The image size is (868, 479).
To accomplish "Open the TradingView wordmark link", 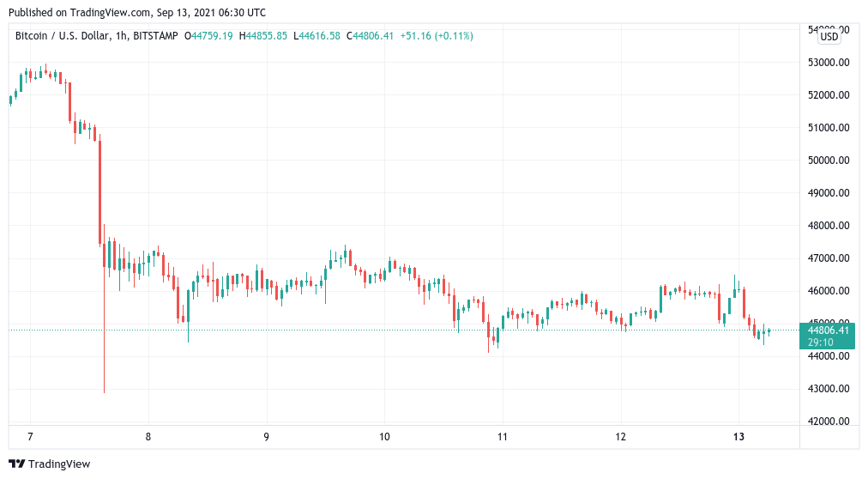I will [59, 464].
